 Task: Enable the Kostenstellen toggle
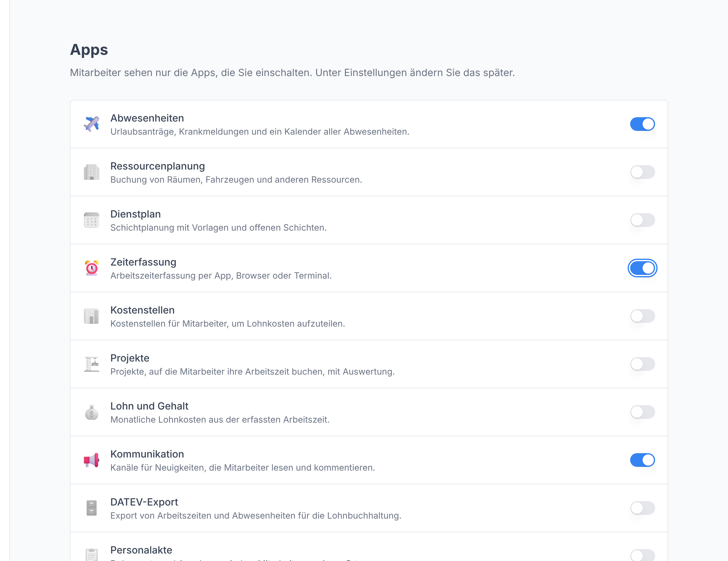click(x=642, y=316)
